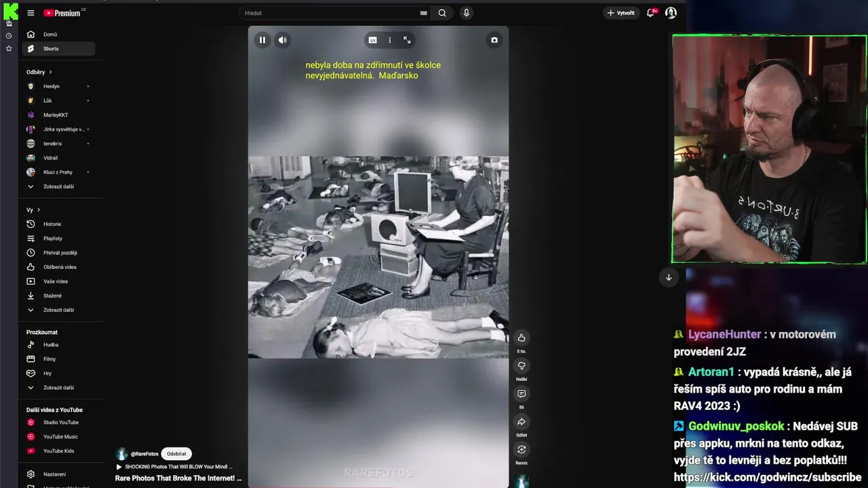Click LycaneHunter username in chat
The image size is (868, 488).
724,334
